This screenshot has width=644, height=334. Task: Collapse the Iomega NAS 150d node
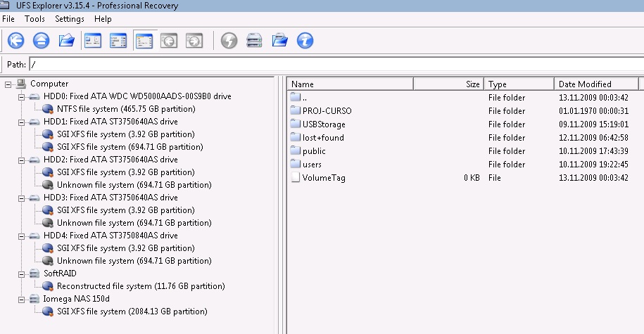coord(21,300)
